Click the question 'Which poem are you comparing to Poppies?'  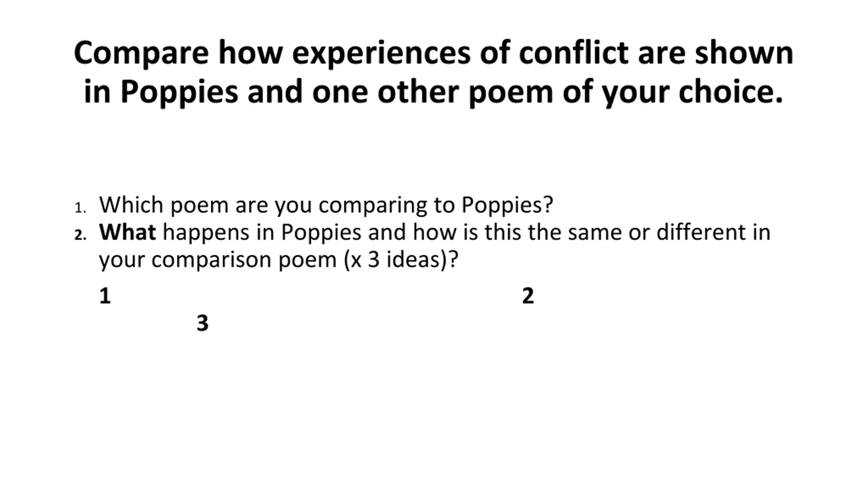326,205
